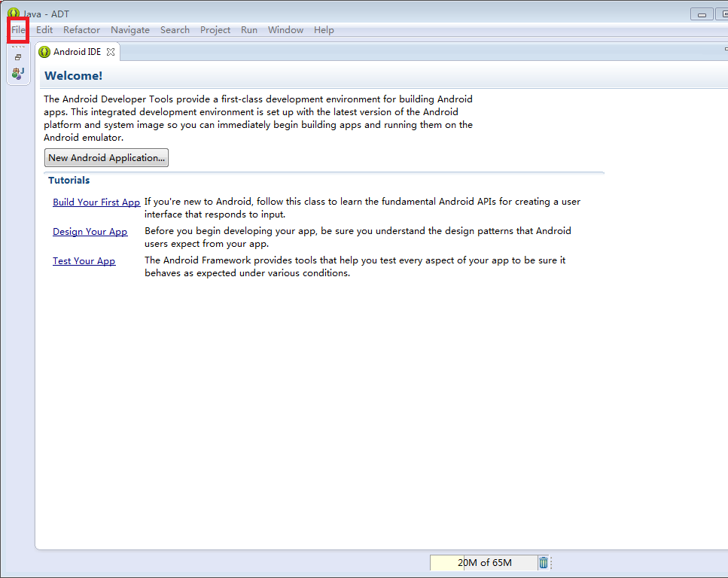Open the Refactor menu

coord(82,29)
